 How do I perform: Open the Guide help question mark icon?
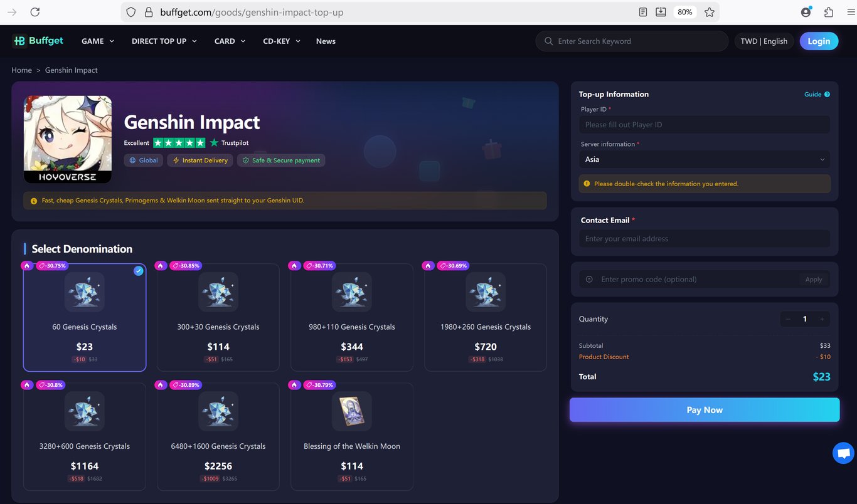point(827,94)
